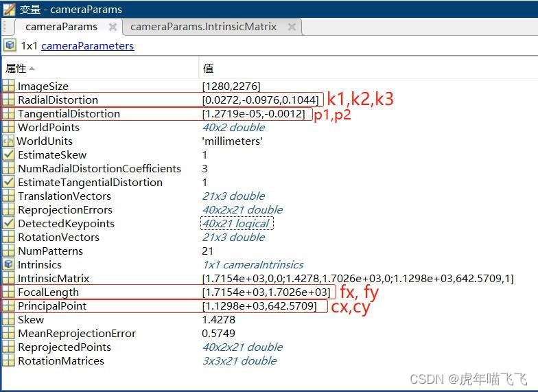Click the Intrinsics object cube icon
This screenshot has width=538, height=392.
pos(8,264)
